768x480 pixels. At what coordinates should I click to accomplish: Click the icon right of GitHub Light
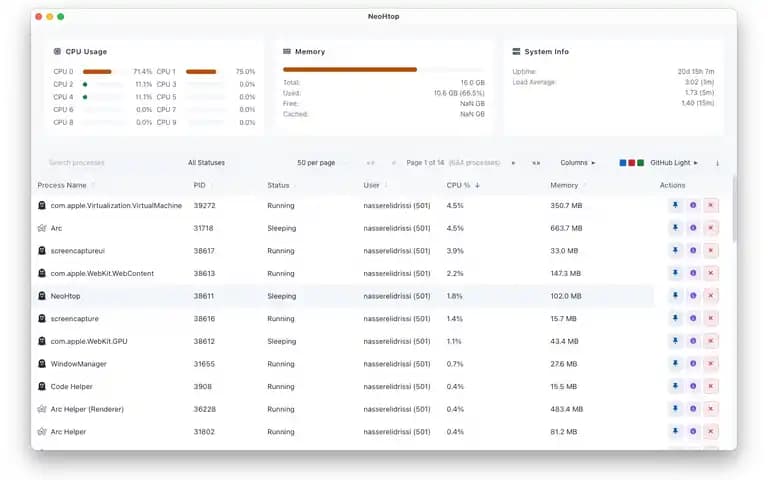[717, 163]
